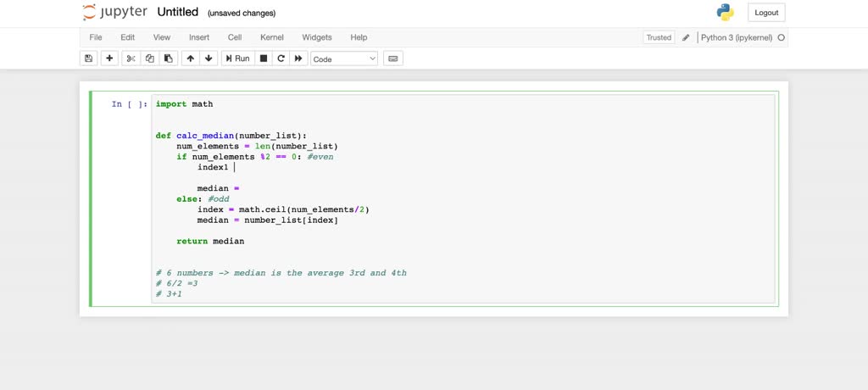This screenshot has height=390, width=868.
Task: Insert a new cell below
Action: pos(109,58)
